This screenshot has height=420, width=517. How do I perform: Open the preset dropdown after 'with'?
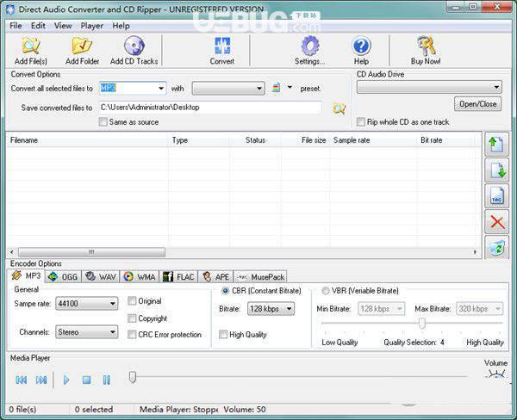tap(228, 89)
